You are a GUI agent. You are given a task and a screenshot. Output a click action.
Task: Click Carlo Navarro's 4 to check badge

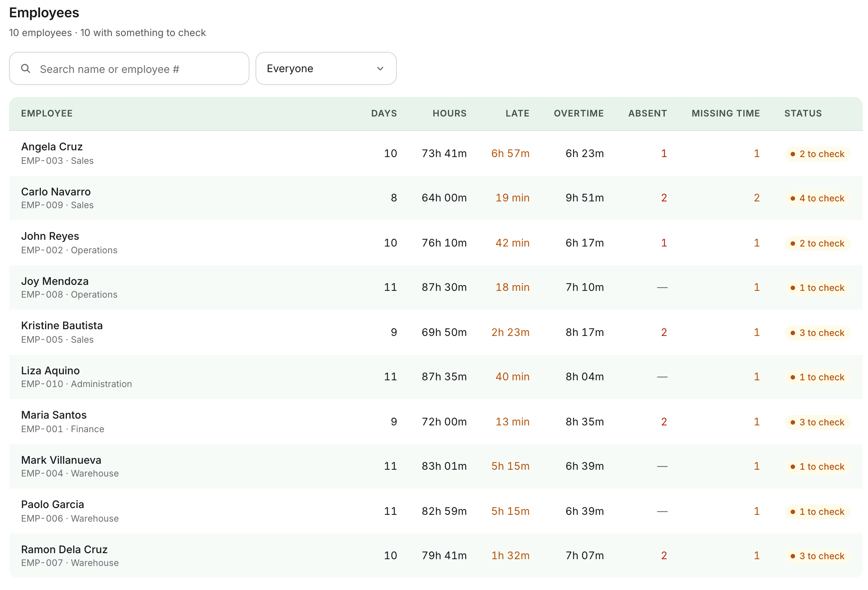817,198
